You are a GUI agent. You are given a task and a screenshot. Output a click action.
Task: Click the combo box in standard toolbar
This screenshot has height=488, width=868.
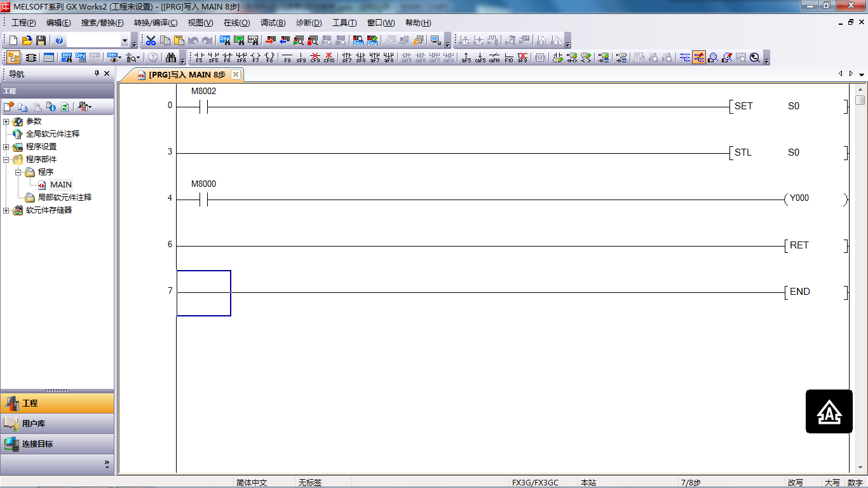click(97, 41)
